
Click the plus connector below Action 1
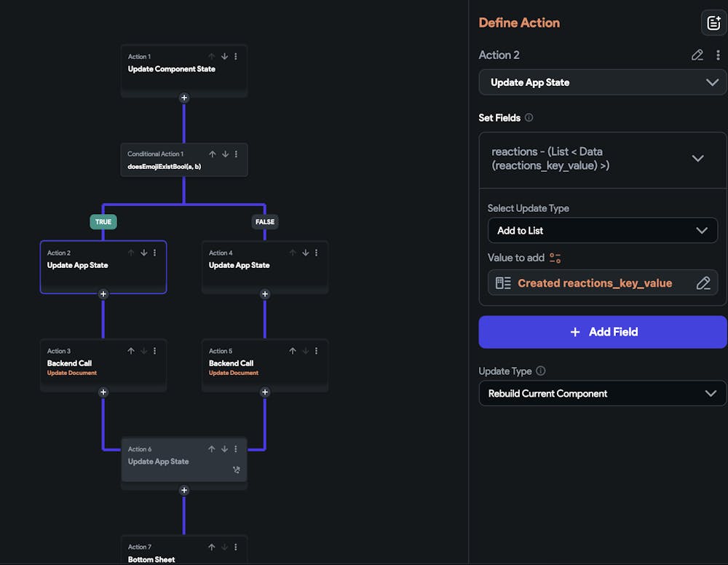pyautogui.click(x=184, y=98)
